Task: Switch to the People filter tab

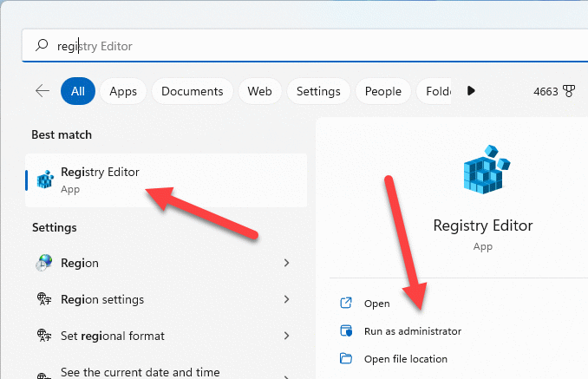Action: tap(382, 91)
